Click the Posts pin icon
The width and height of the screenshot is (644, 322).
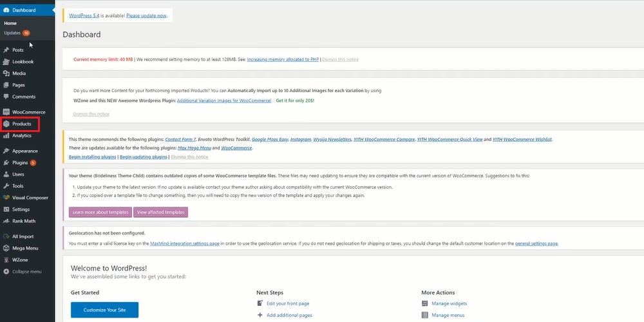(x=6, y=50)
